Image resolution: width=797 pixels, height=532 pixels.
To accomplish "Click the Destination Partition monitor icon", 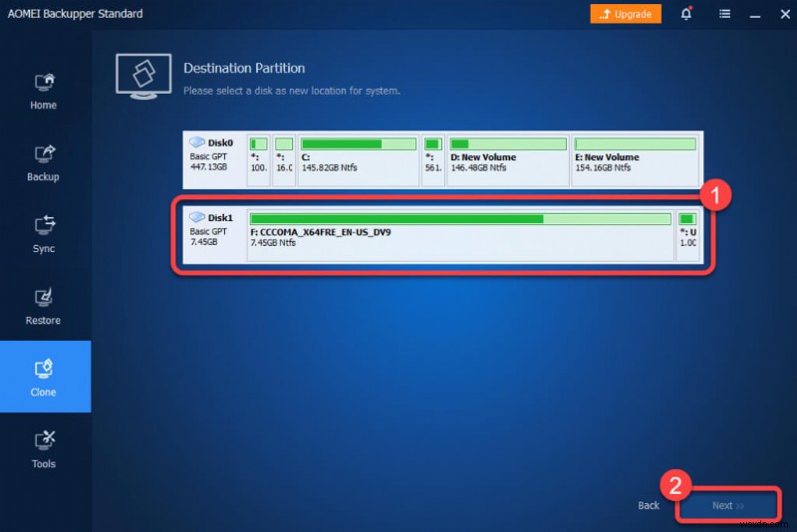I will (143, 77).
